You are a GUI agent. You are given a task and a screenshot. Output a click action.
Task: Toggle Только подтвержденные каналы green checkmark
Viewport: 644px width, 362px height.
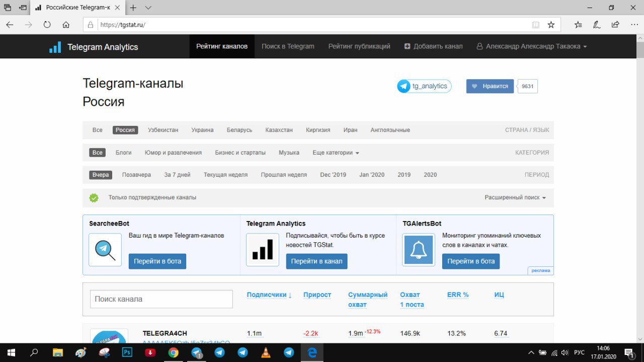pyautogui.click(x=94, y=198)
